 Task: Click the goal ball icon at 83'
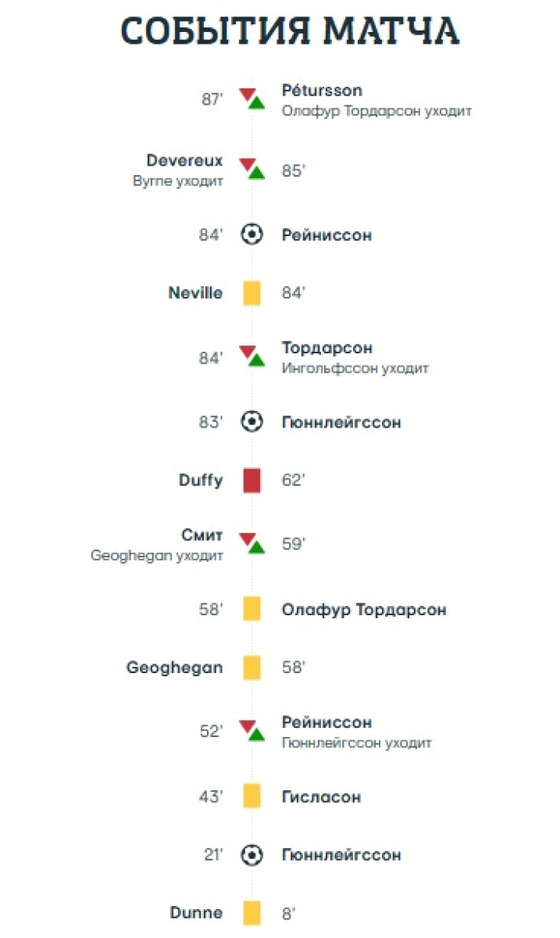coord(251,422)
